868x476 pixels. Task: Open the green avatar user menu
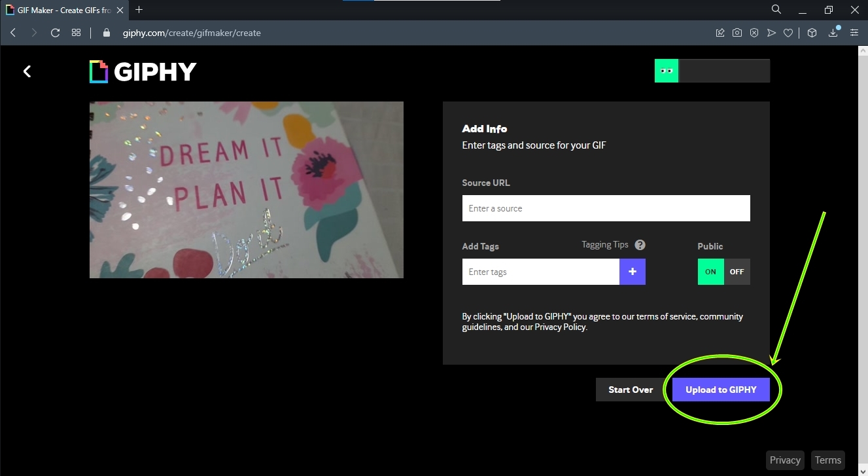pos(667,71)
